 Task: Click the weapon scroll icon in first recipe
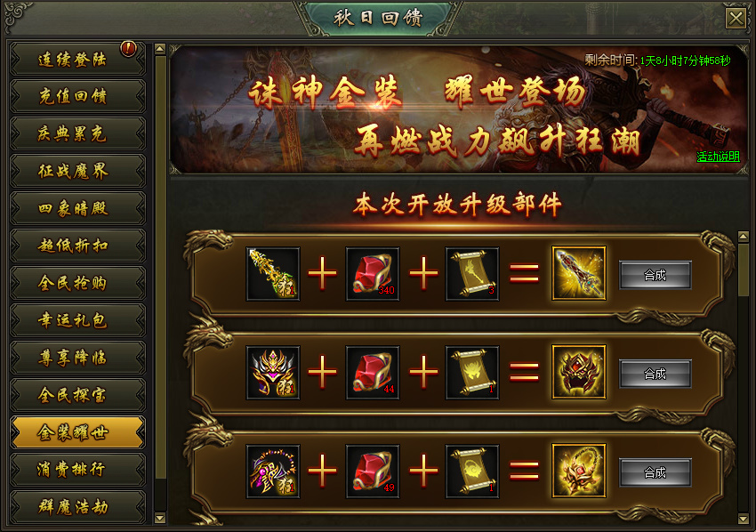point(472,273)
